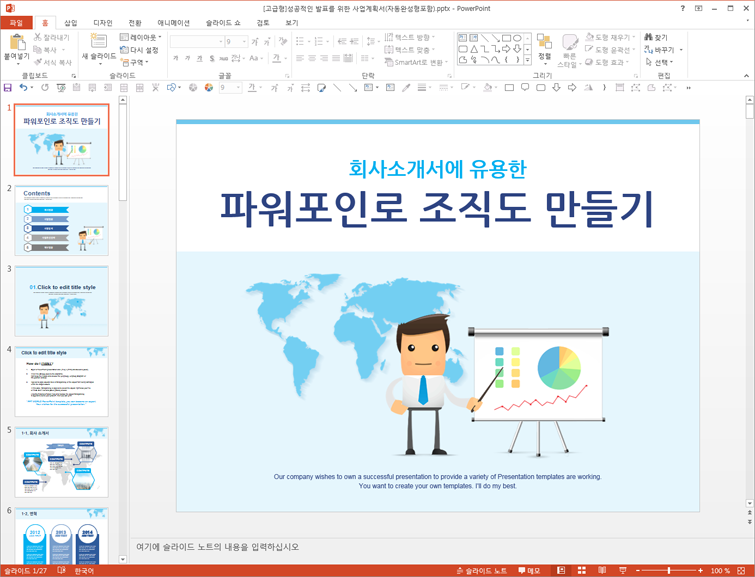Open Shape Fill (도형 채우기) dropdown
This screenshot has width=755, height=577.
pos(610,37)
